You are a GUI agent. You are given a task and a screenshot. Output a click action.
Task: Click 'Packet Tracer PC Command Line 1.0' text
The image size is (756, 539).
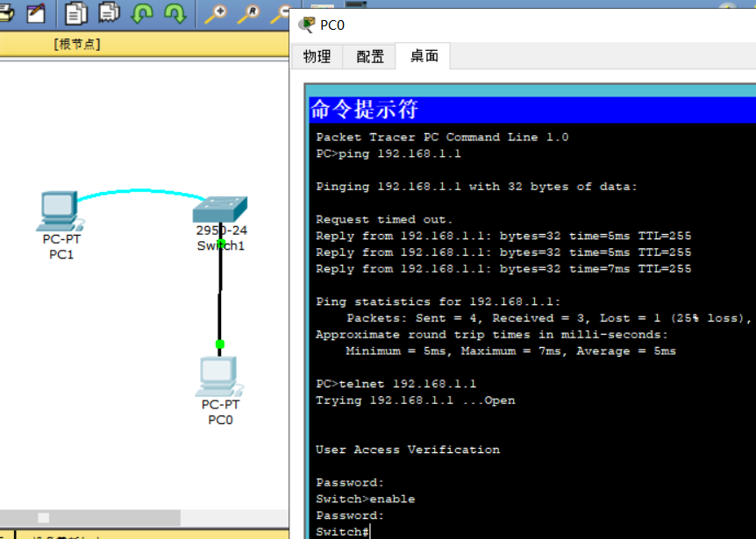442,138
